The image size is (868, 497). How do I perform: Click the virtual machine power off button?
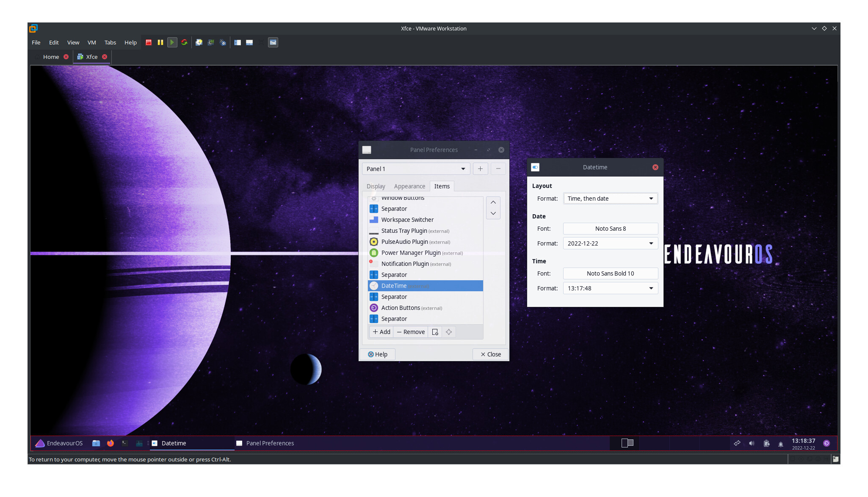149,42
